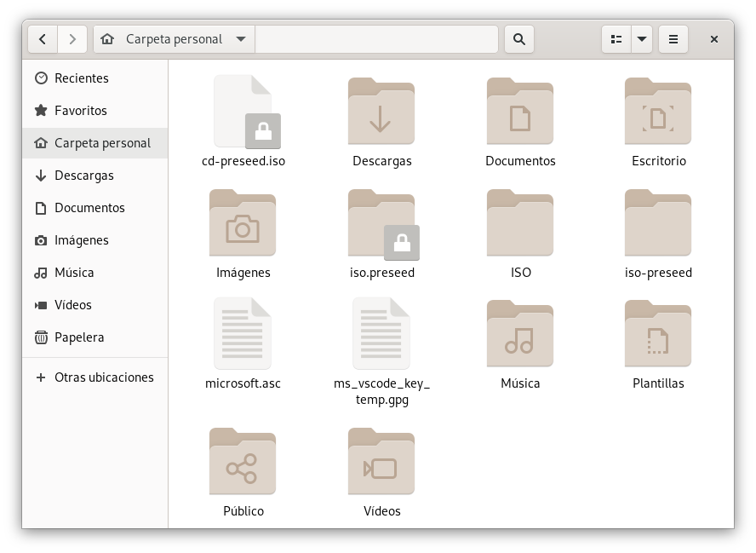This screenshot has height=553, width=756.
Task: Select the ms_vscode_key_temp.gpg file
Action: pos(381,334)
